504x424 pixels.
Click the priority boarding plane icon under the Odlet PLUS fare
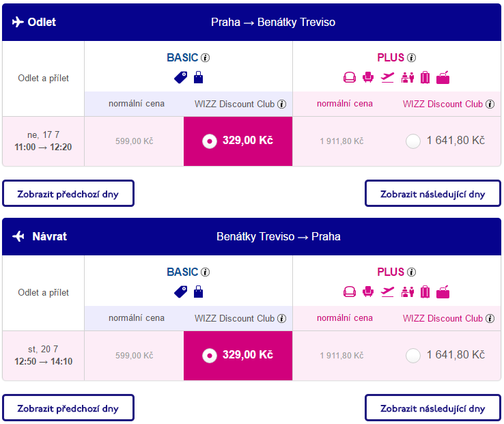pos(387,77)
